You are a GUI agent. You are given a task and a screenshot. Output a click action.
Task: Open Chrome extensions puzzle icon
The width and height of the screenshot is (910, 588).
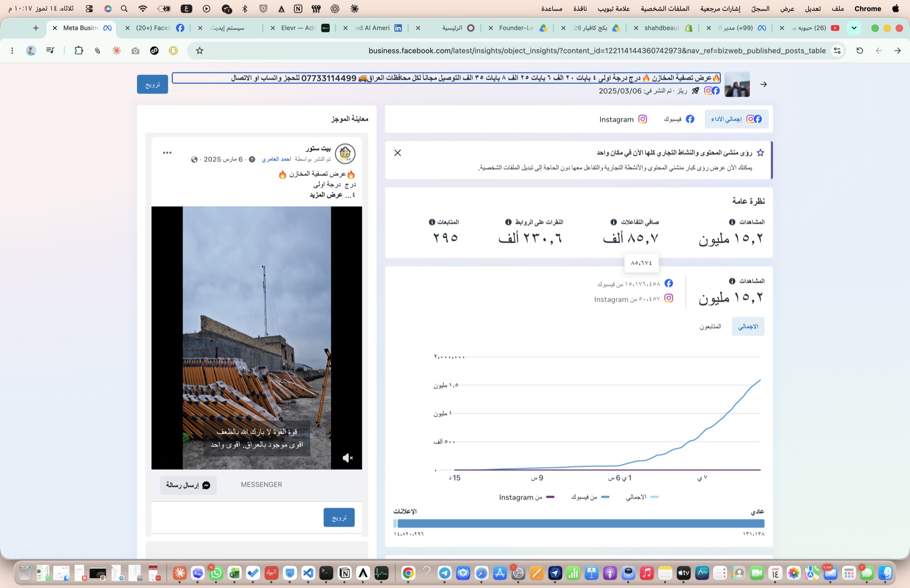pos(78,51)
